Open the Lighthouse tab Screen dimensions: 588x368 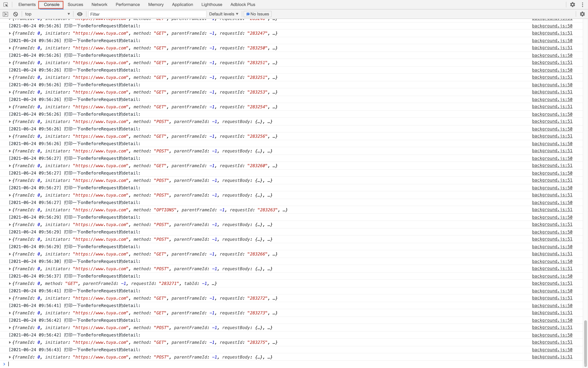point(212,5)
